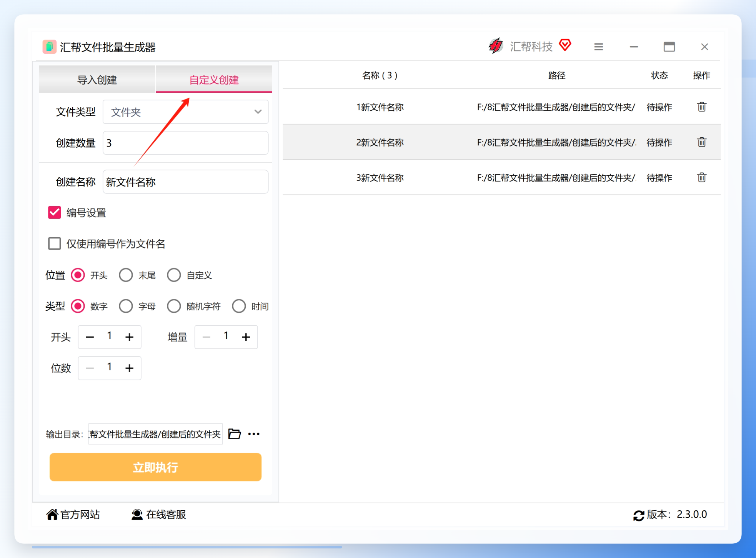
Task: Click the path cell of 1新文件名称 row
Action: [556, 107]
